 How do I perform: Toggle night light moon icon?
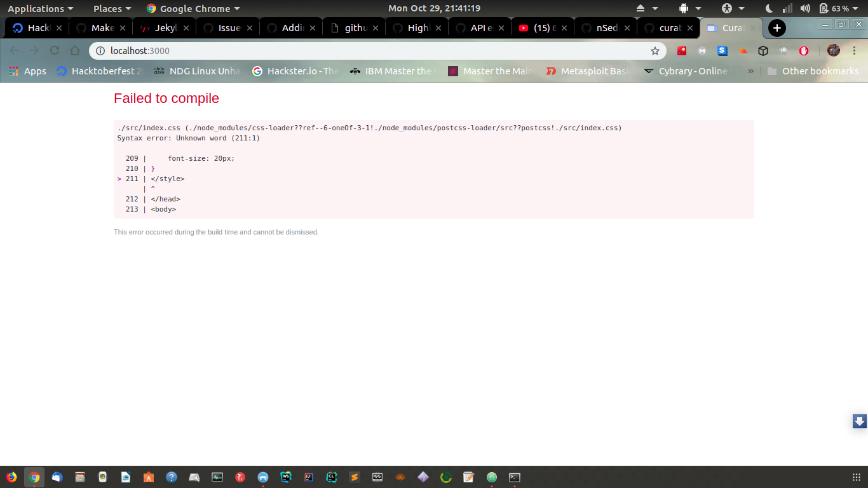tap(769, 8)
